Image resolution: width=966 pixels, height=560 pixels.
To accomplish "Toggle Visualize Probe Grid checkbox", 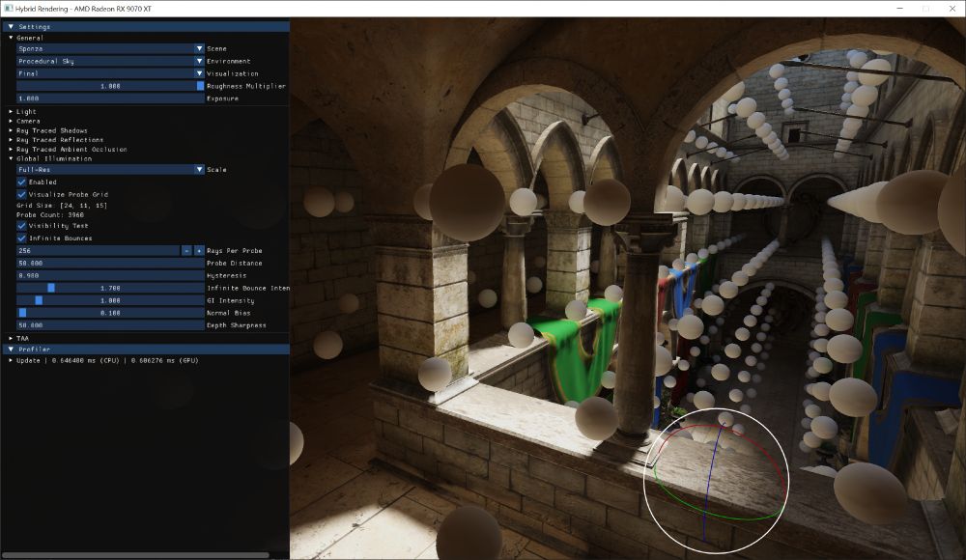I will click(21, 195).
